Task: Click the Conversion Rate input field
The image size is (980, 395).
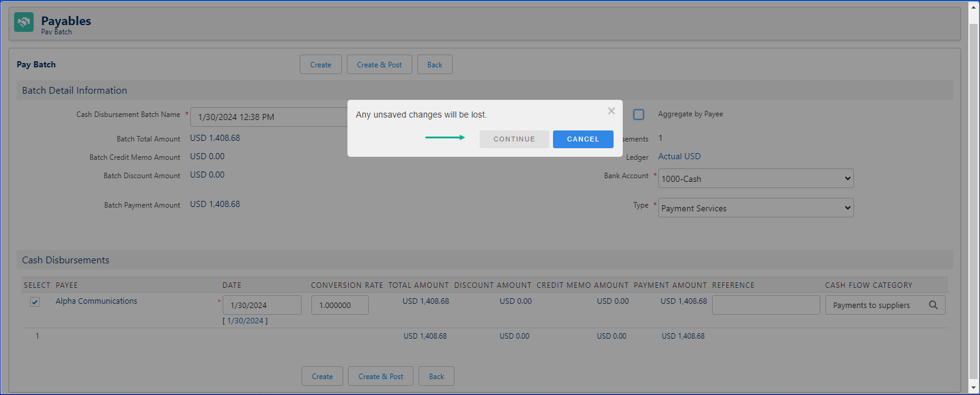Action: 340,305
